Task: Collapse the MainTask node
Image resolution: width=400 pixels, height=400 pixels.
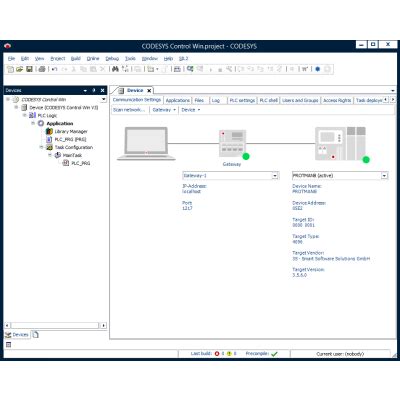Action: (x=50, y=155)
